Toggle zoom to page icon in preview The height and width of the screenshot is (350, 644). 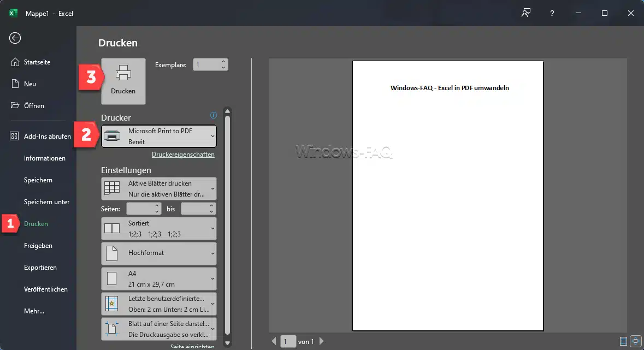click(x=635, y=341)
